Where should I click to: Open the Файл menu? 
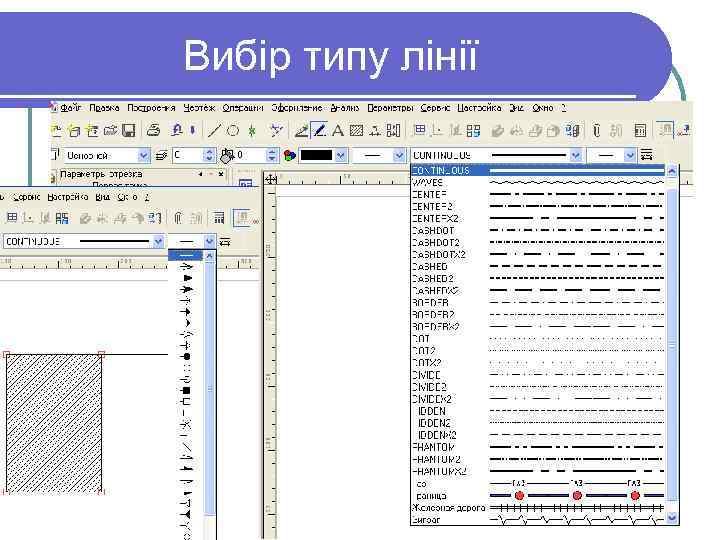coord(70,108)
